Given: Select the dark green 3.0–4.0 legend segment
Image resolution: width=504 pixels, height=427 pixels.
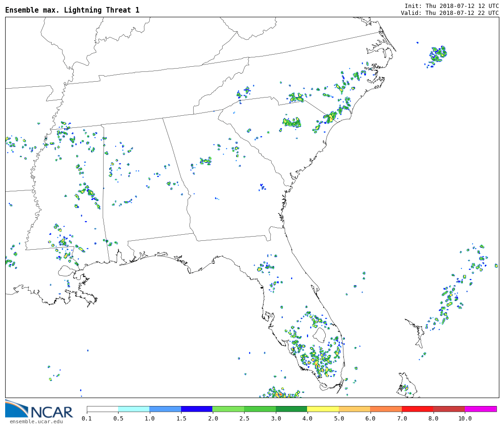Looking at the screenshot, I should coord(291,409).
